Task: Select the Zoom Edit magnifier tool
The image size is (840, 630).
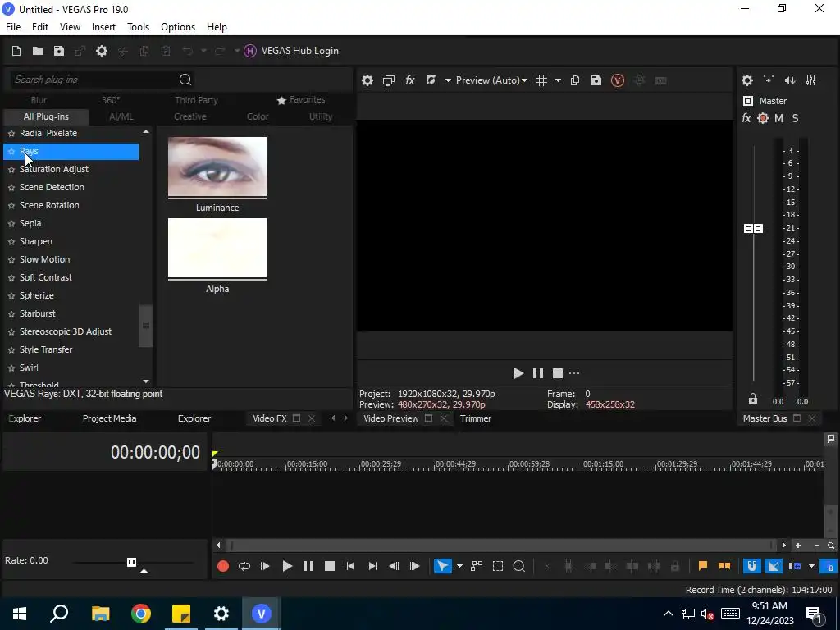Action: pos(519,566)
